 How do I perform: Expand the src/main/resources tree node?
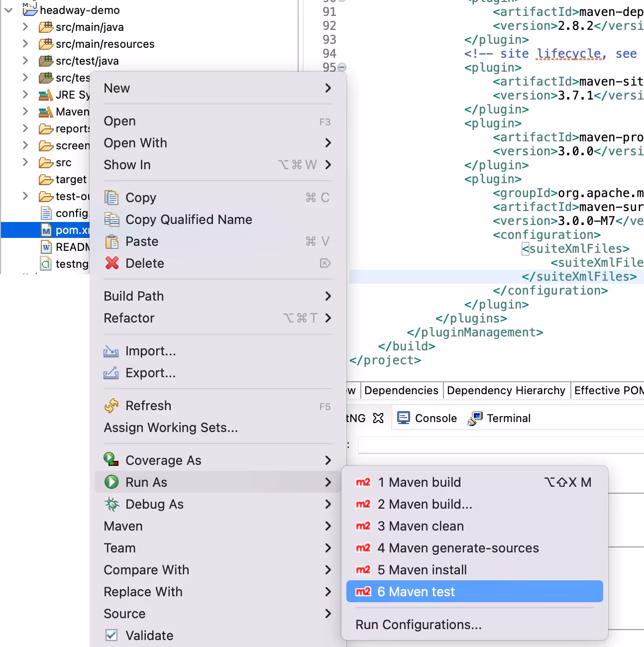coord(25,44)
